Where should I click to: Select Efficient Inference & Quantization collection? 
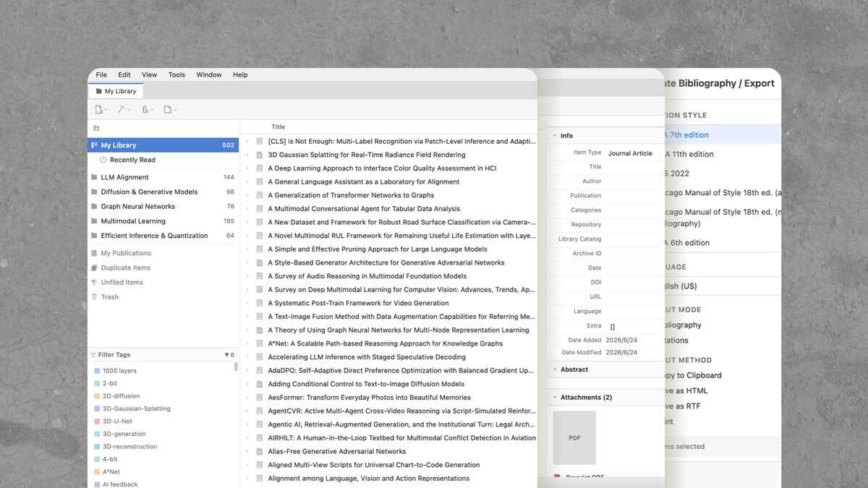point(163,236)
